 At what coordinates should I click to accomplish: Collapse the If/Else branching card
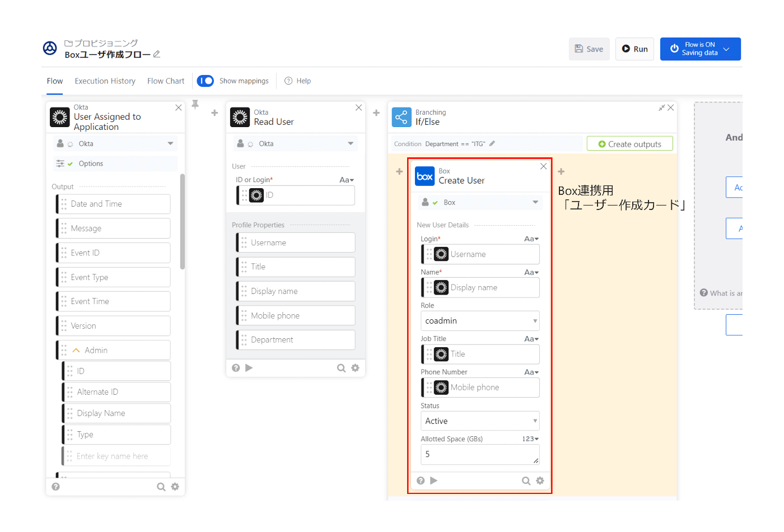click(x=661, y=108)
